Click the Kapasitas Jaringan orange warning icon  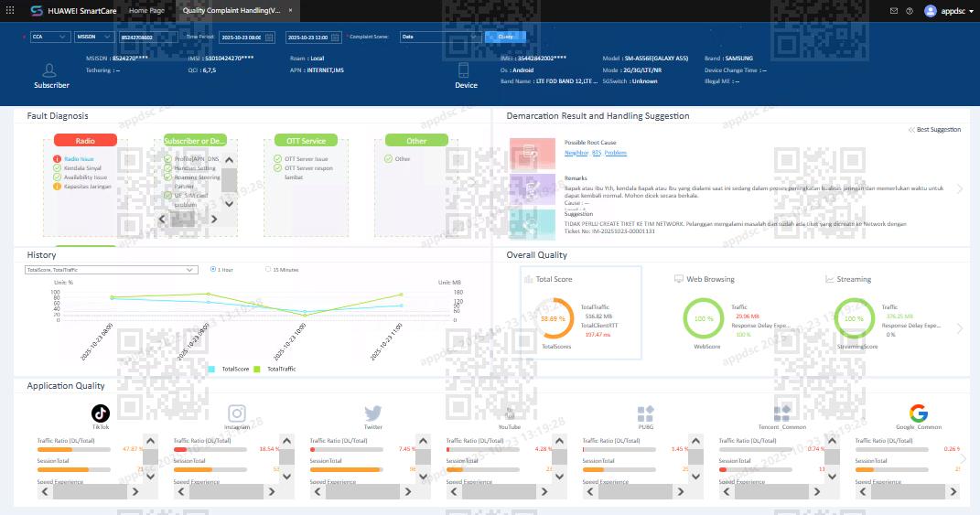pyautogui.click(x=57, y=187)
